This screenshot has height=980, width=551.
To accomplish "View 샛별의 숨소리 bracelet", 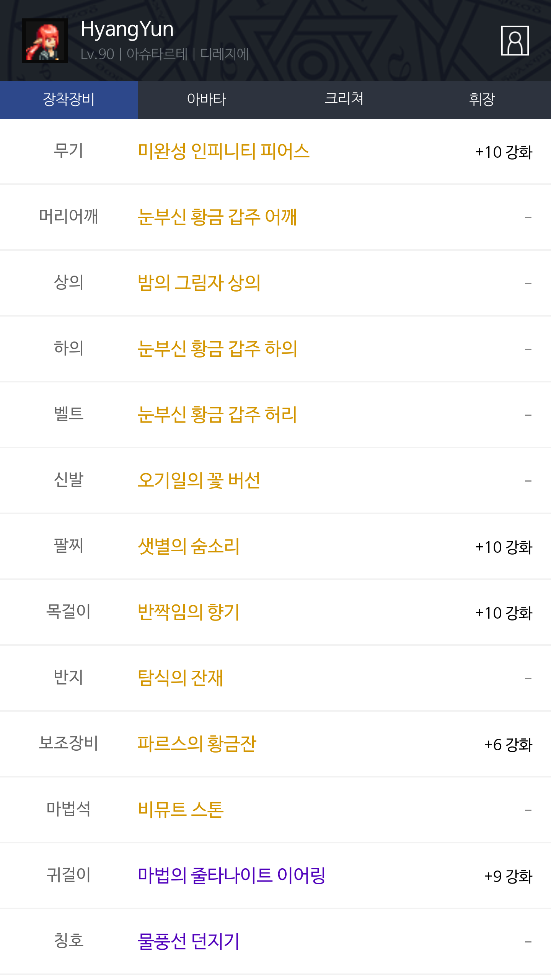I will click(189, 546).
